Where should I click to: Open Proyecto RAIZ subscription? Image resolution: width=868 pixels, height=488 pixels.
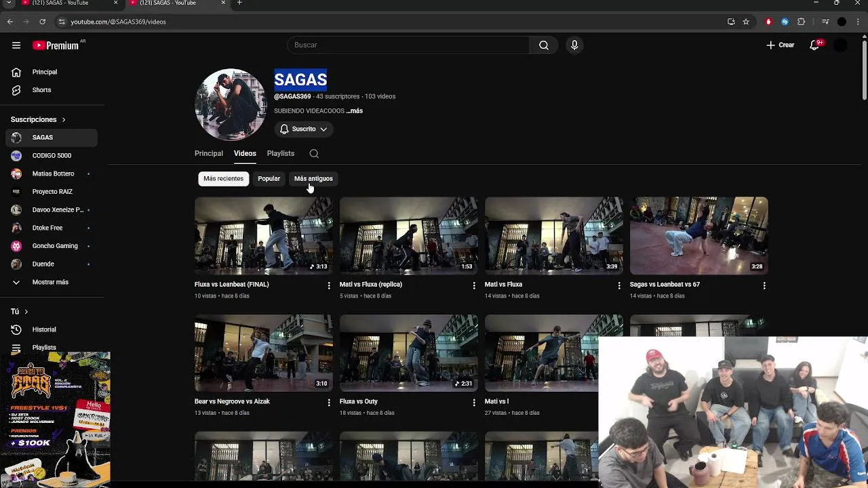(52, 192)
